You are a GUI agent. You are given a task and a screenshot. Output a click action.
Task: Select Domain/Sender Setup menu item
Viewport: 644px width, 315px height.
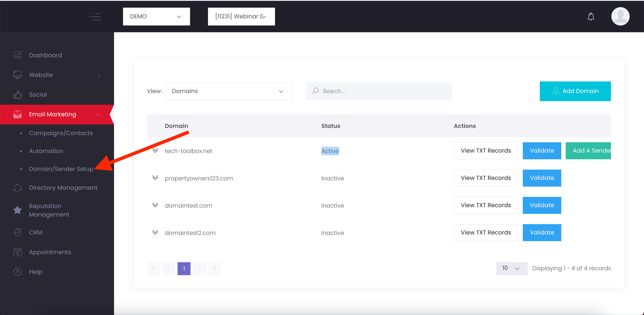61,169
